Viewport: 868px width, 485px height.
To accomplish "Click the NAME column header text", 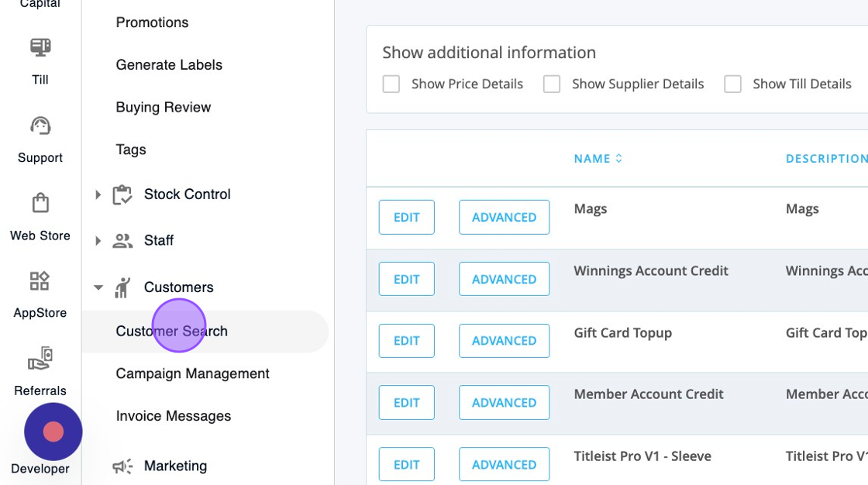I will (592, 158).
